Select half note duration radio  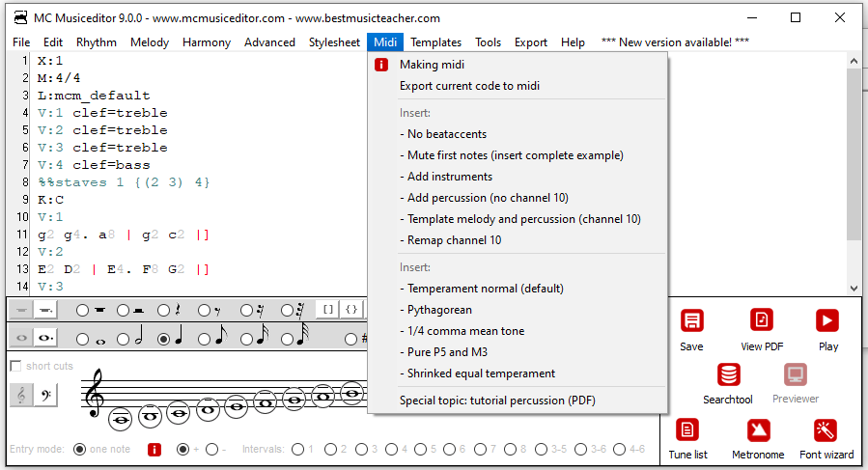[x=123, y=339]
